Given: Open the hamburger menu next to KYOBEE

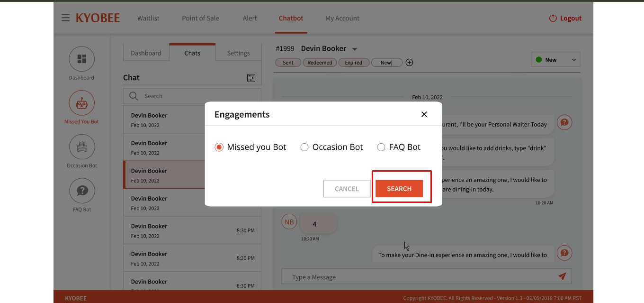Looking at the screenshot, I should [x=65, y=18].
